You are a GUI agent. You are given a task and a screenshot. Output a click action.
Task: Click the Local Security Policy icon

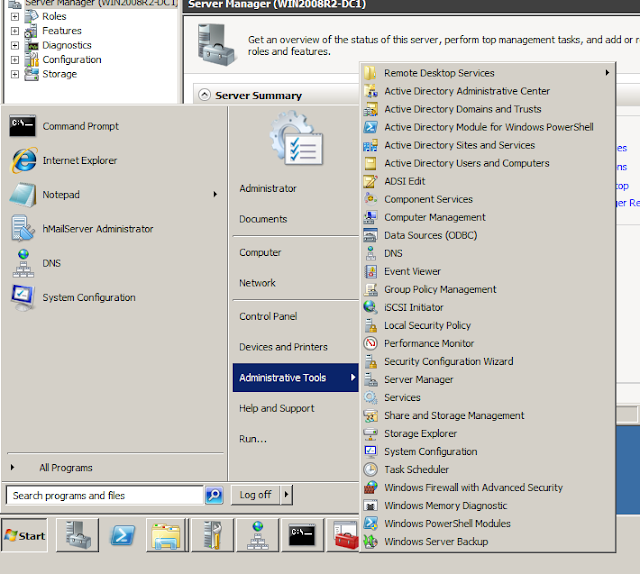(x=371, y=325)
